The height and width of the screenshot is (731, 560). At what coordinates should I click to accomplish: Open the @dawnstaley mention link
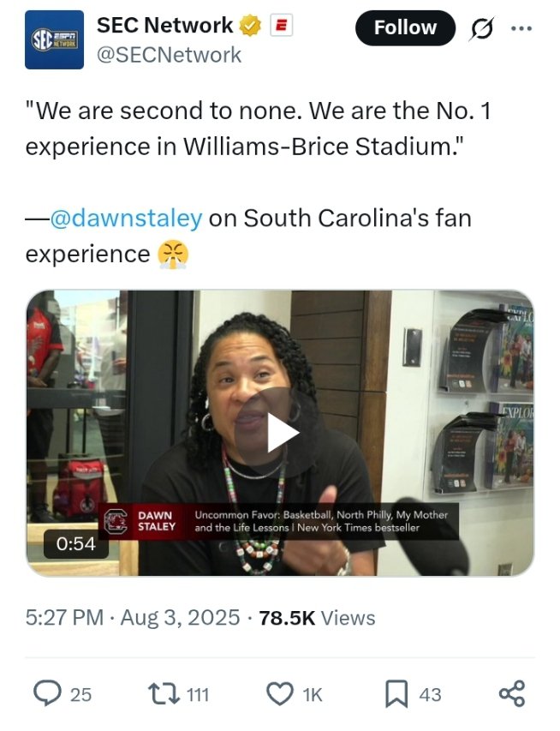point(126,218)
